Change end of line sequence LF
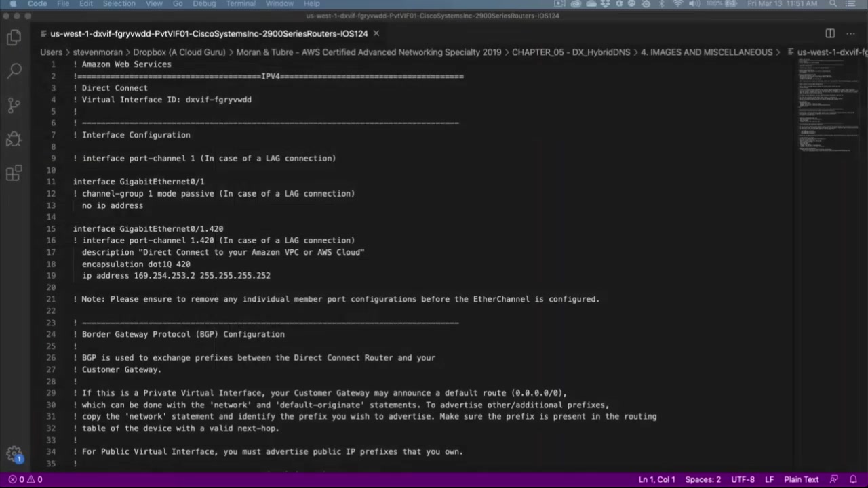Viewport: 868px width, 488px height. [770, 479]
